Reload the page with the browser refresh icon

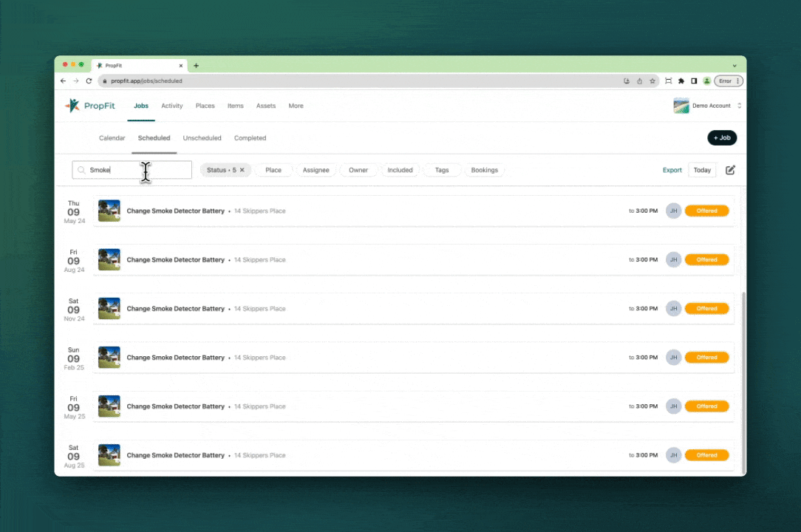tap(89, 81)
